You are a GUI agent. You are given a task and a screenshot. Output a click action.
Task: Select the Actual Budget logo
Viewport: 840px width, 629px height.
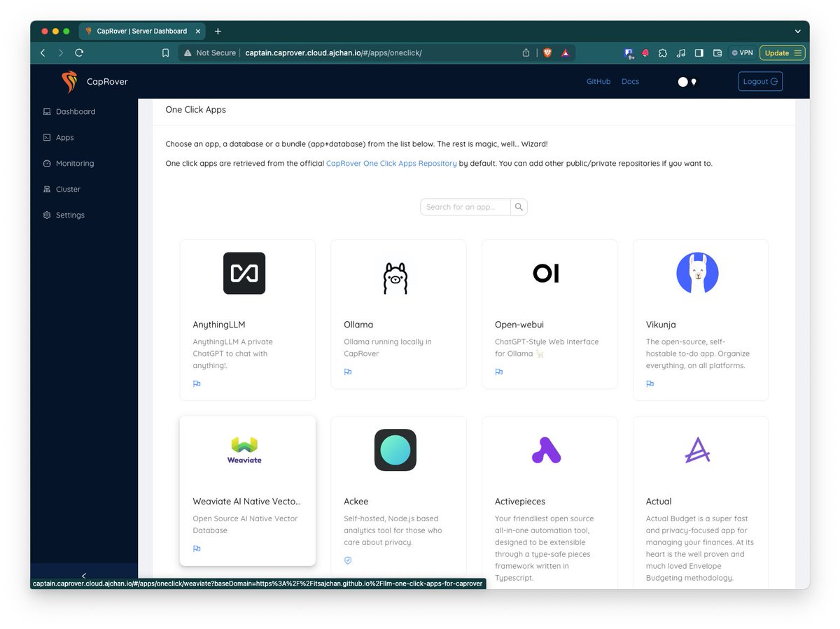pos(697,450)
